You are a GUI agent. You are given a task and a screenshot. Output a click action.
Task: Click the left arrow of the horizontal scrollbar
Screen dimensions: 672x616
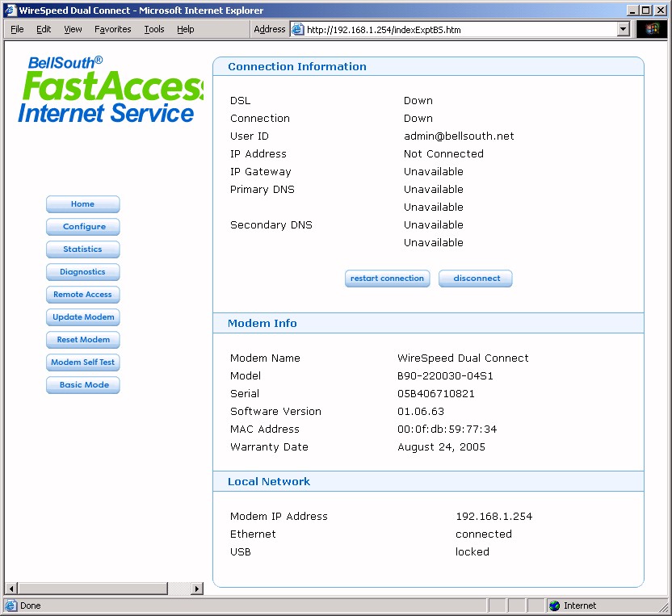(x=11, y=589)
